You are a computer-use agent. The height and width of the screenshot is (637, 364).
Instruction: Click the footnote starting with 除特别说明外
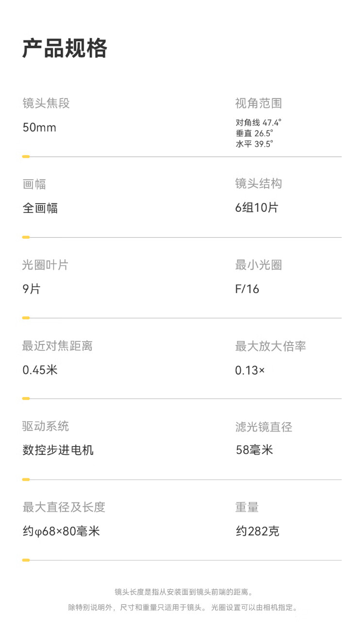(x=182, y=607)
